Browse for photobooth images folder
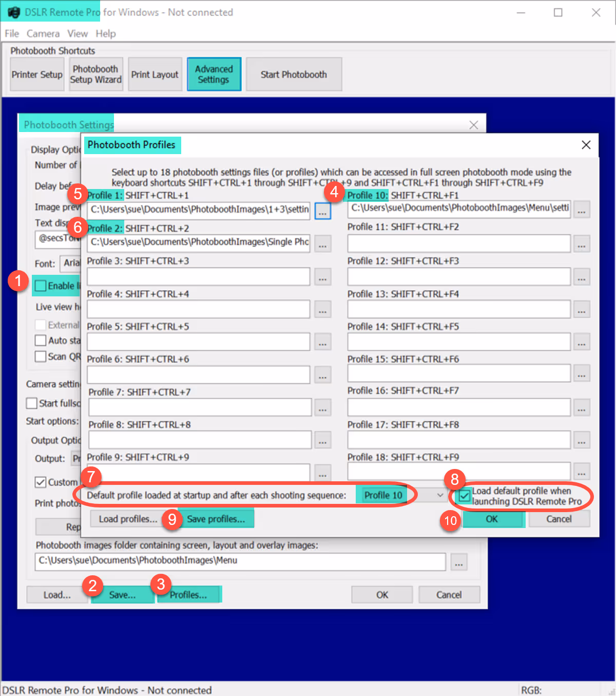Screen dimensions: 616x696 (459, 562)
